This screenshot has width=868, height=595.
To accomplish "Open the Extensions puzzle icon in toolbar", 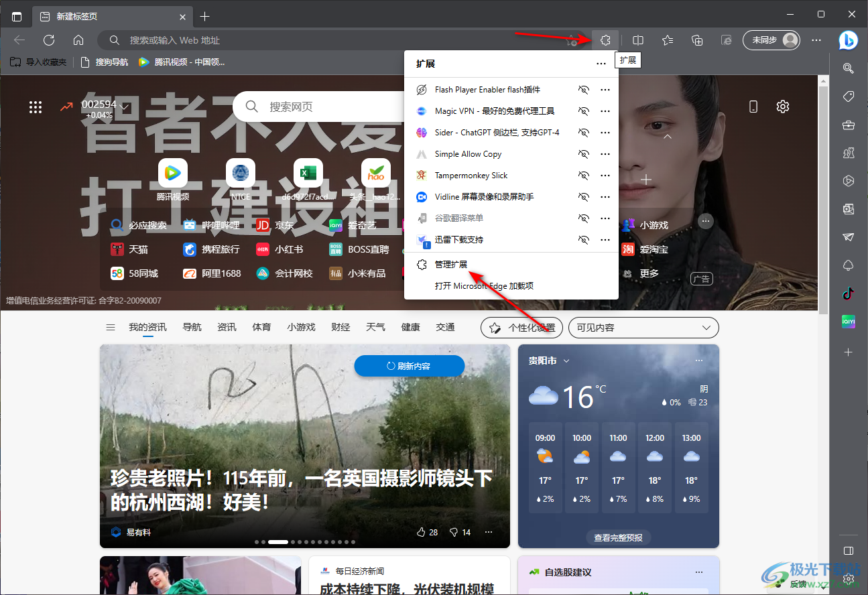I will (605, 40).
